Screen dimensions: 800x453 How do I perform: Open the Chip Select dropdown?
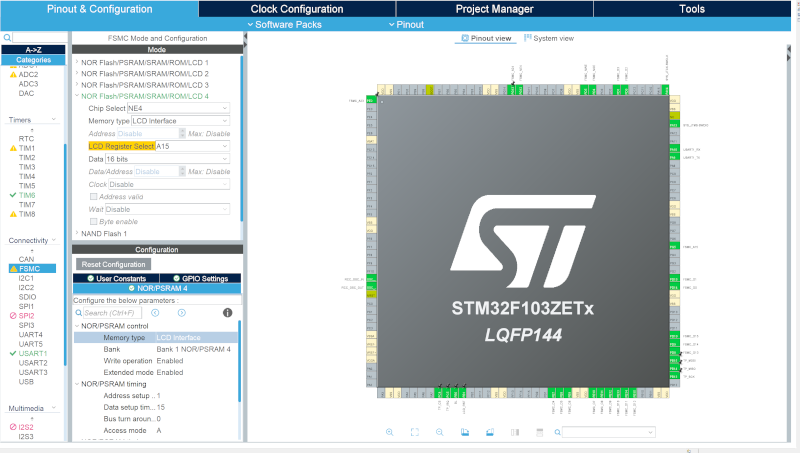[178, 108]
